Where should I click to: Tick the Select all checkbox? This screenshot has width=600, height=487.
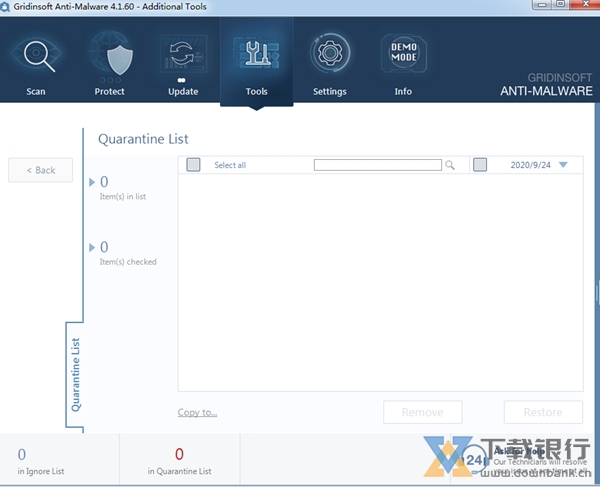(x=193, y=165)
